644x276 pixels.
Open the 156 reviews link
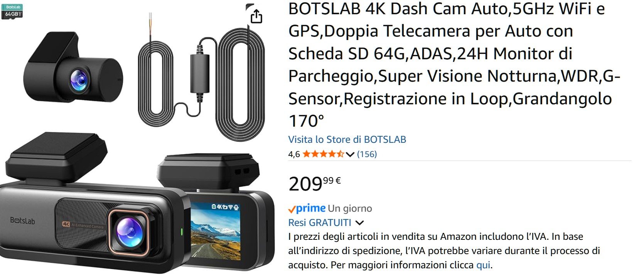pos(367,154)
